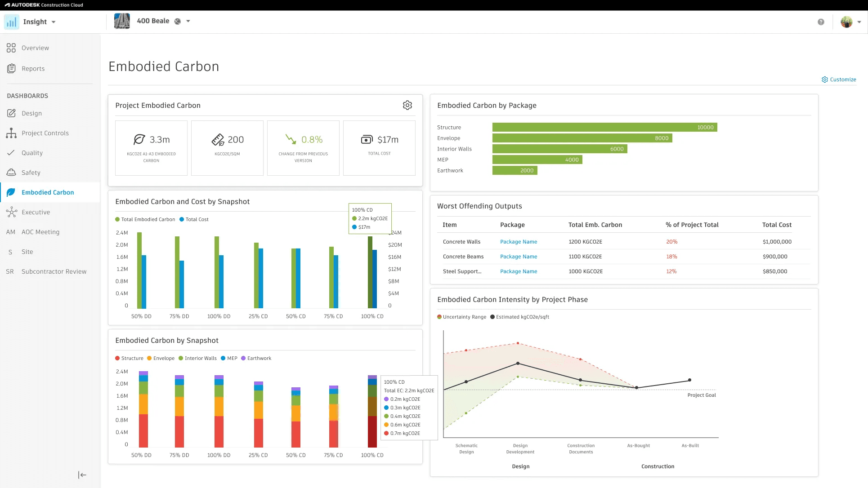Image resolution: width=868 pixels, height=488 pixels.
Task: Open Reports from the sidebar
Action: 33,69
